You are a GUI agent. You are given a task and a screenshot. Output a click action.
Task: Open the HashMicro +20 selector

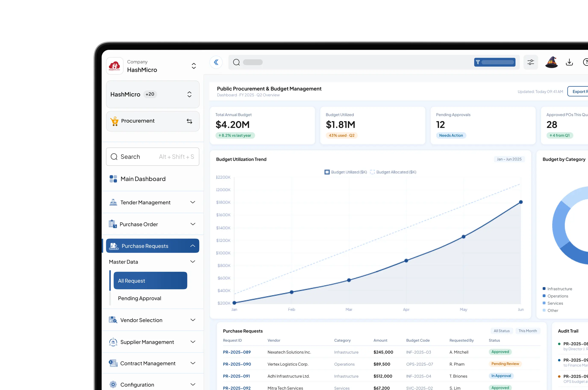coord(153,94)
